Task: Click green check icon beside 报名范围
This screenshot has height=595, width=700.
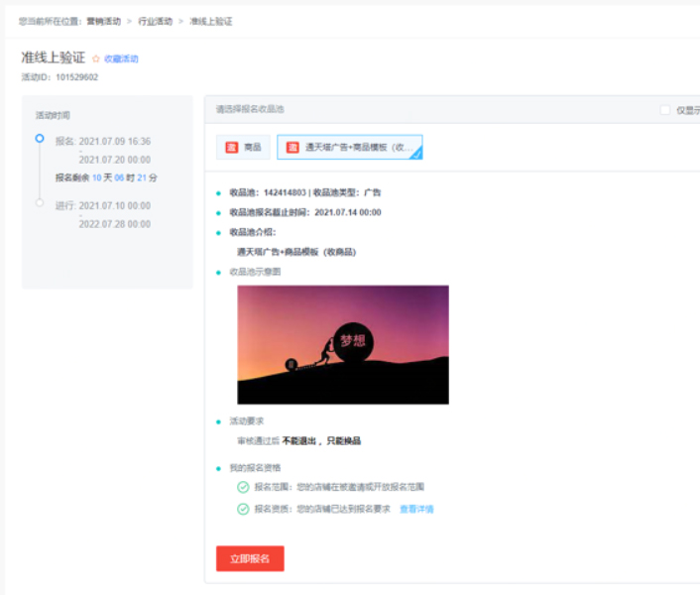Action: (x=243, y=487)
